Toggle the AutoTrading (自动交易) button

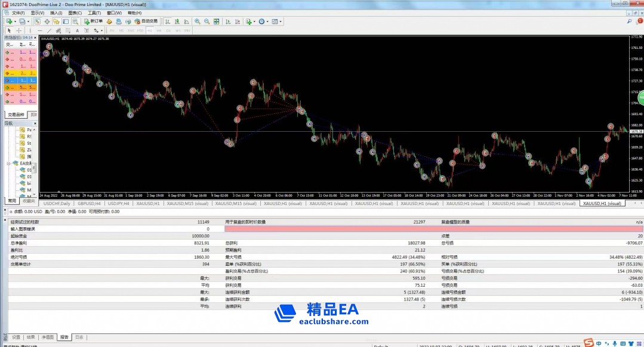[x=146, y=21]
